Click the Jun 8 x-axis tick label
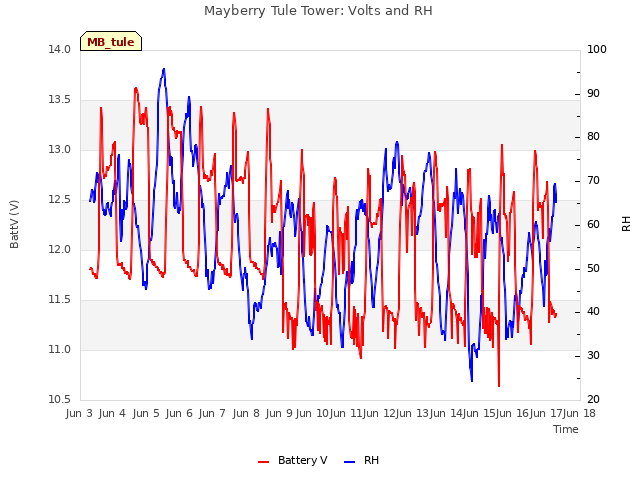This screenshot has width=640, height=480. 246,413
